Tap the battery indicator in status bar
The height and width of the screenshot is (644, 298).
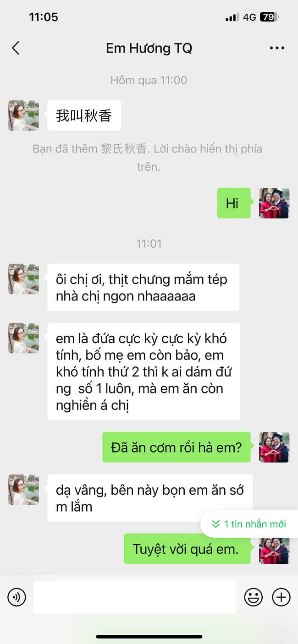(x=269, y=17)
